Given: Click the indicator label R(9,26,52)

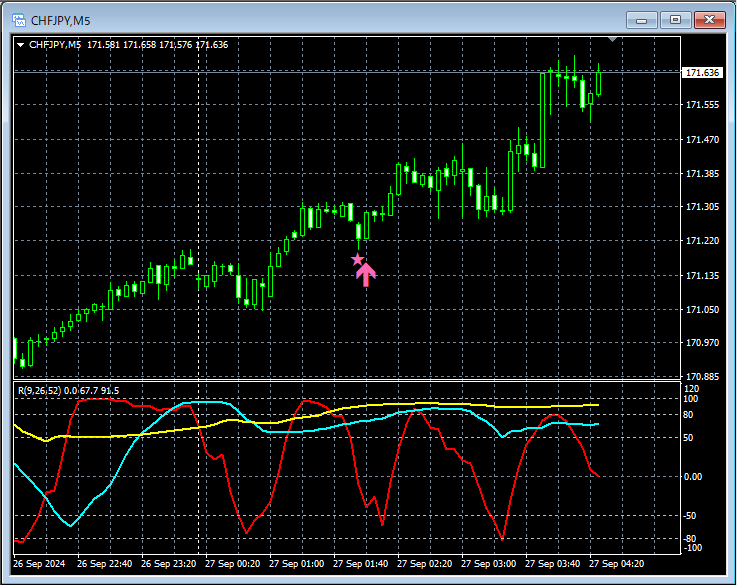Looking at the screenshot, I should click(x=40, y=391).
